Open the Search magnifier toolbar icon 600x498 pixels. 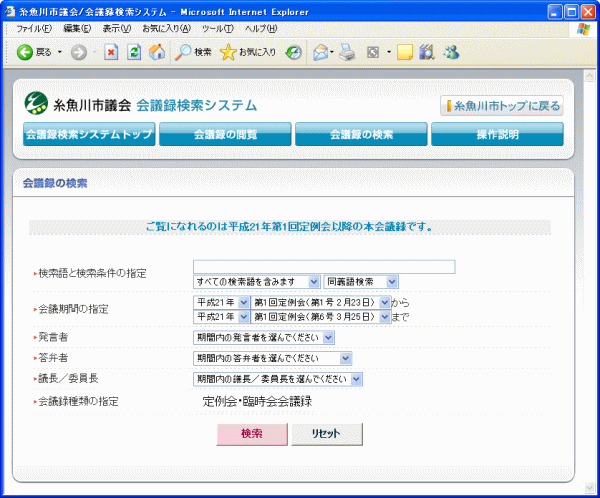(x=183, y=52)
